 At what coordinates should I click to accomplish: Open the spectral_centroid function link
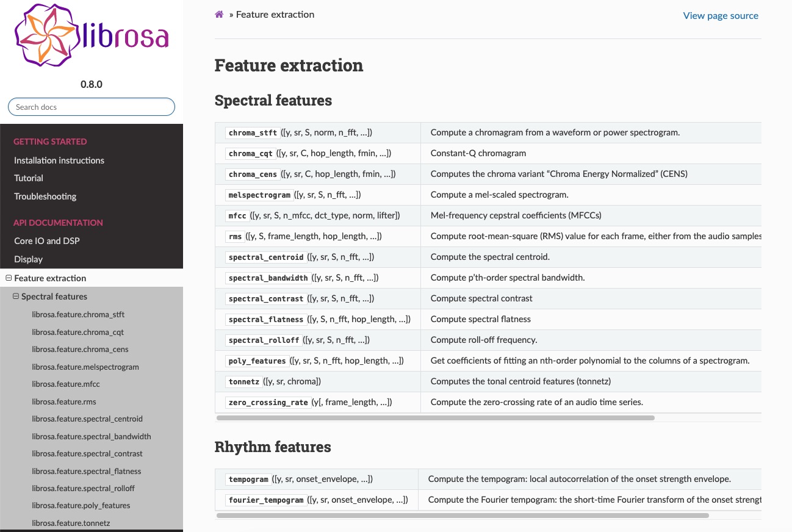266,257
